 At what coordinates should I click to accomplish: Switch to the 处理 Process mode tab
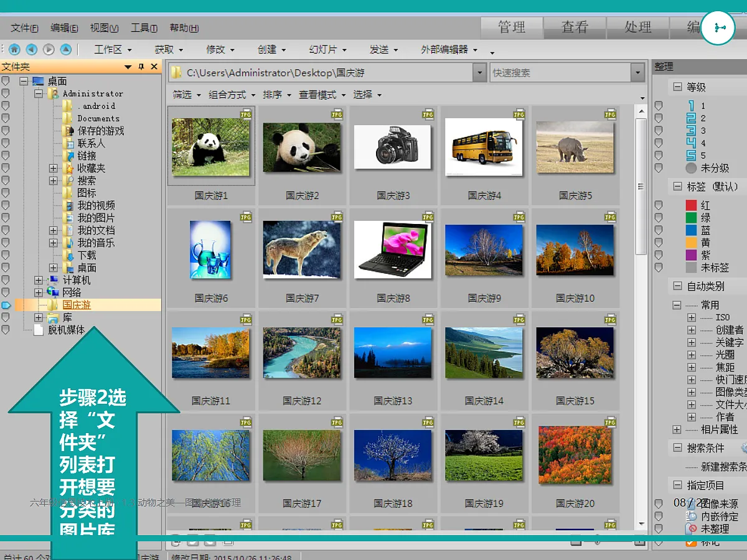click(638, 27)
